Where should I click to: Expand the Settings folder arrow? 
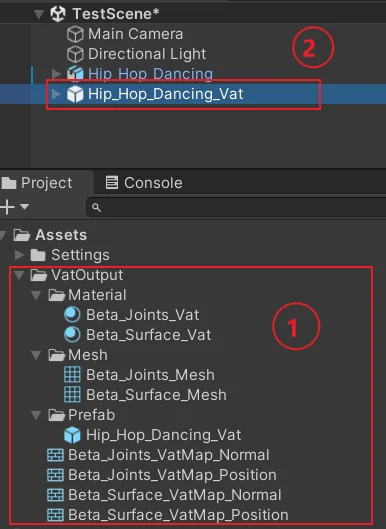coord(19,255)
